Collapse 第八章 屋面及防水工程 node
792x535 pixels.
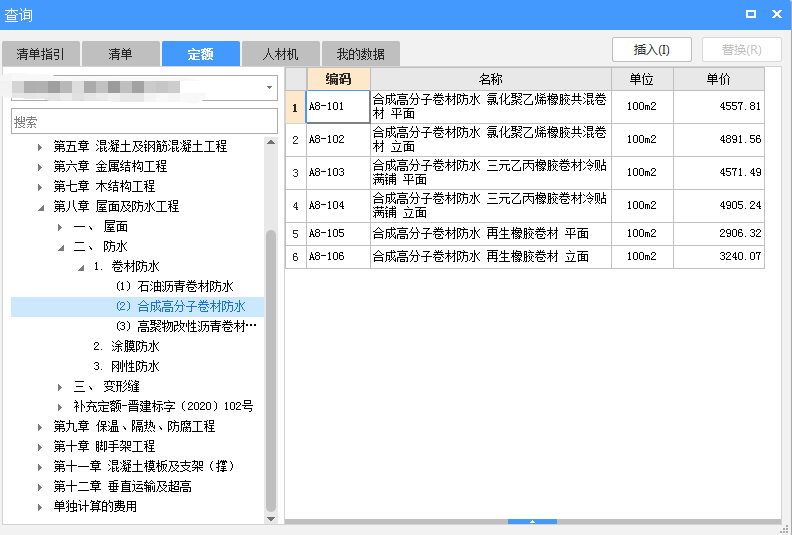click(41, 208)
